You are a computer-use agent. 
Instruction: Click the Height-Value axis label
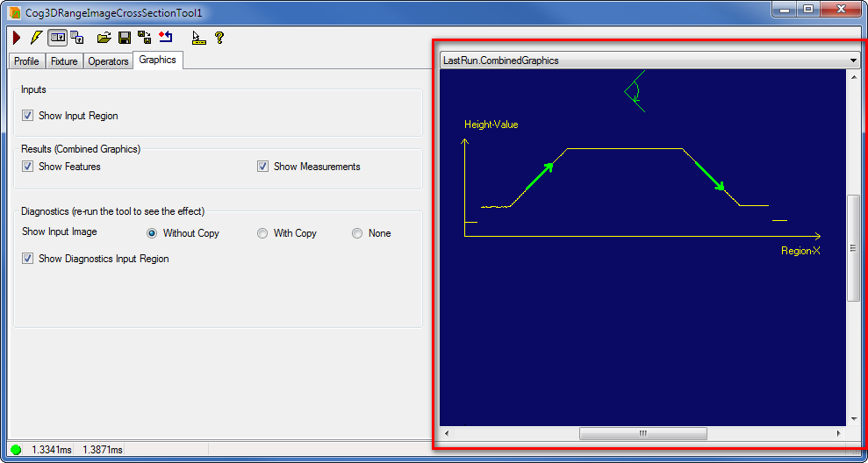[x=491, y=125]
